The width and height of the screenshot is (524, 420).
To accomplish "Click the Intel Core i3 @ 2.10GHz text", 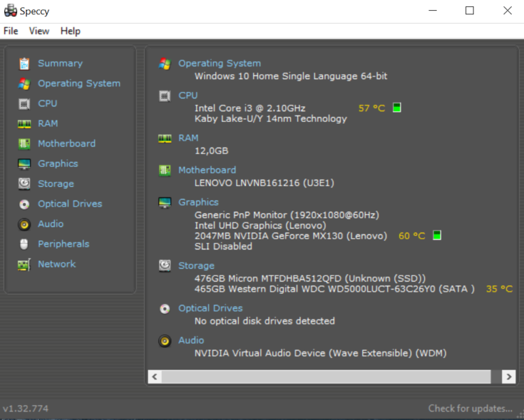I will [250, 108].
